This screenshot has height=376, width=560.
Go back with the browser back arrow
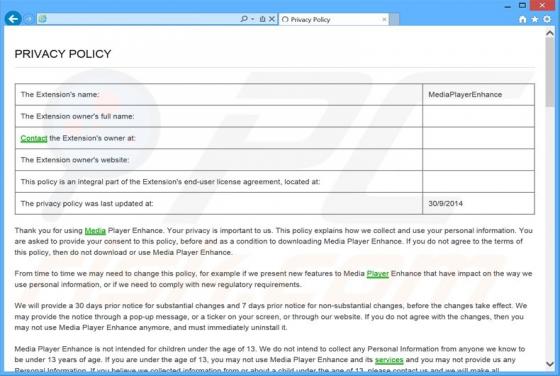point(13,18)
